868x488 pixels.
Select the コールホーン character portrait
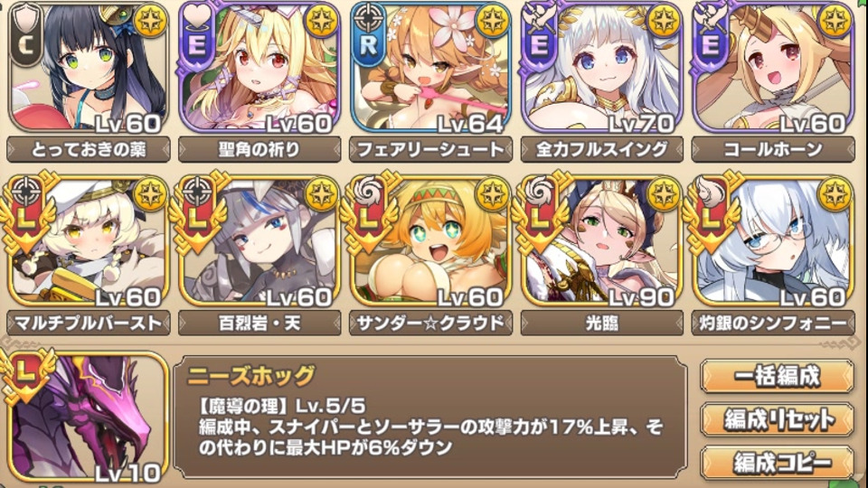[x=773, y=68]
